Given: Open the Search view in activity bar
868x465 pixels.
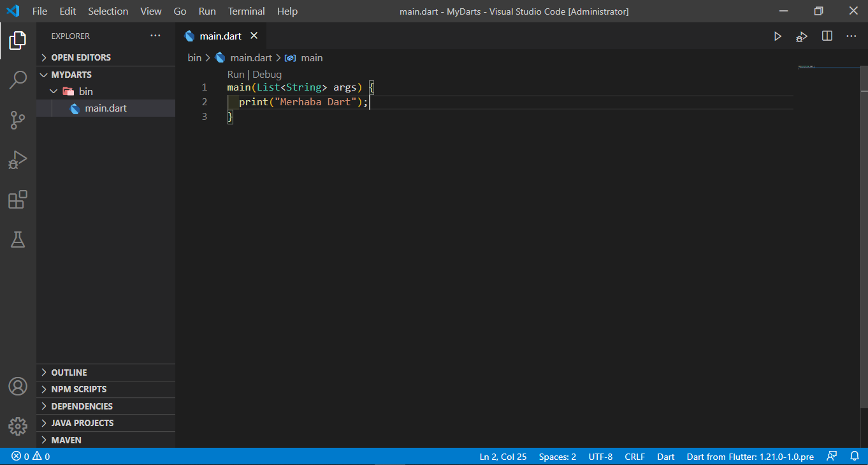Looking at the screenshot, I should (18, 80).
